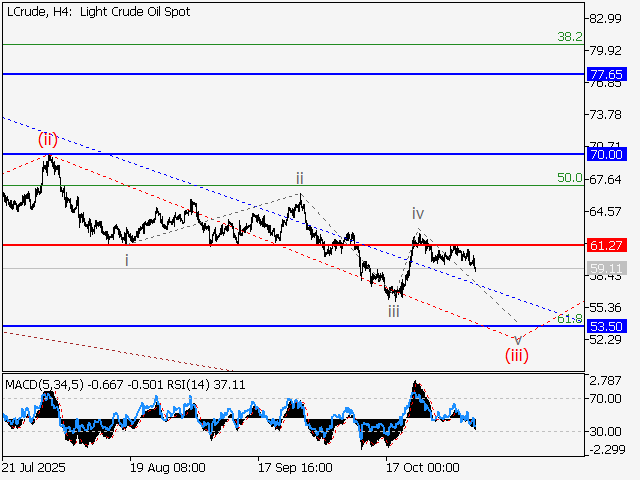Click the green 50.0 Fibonacci label
Viewport: 640px width, 480px height.
[570, 178]
